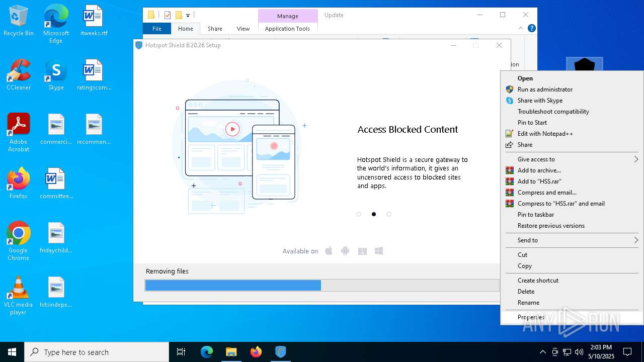Viewport: 644px width, 362px height.
Task: Select the committee... Word document
Action: pyautogui.click(x=56, y=184)
